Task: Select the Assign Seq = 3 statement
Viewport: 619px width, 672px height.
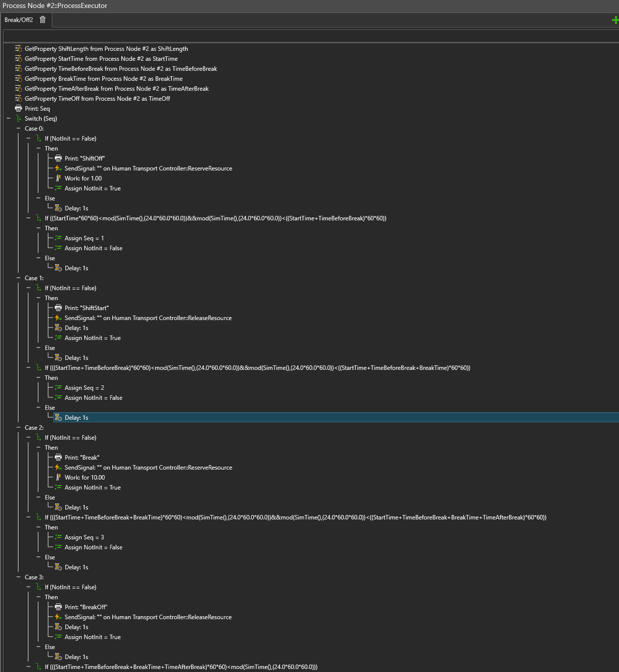Action: tap(84, 537)
